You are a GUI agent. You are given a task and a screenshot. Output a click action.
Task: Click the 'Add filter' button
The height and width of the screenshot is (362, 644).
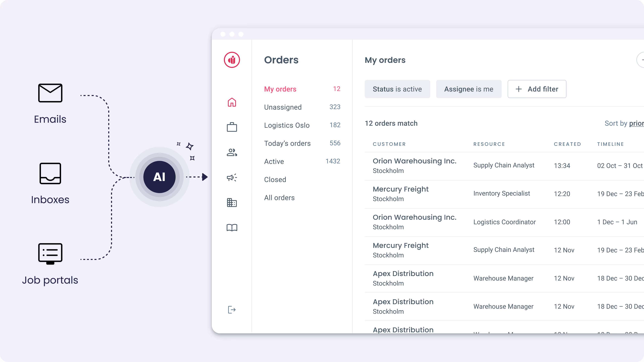tap(537, 89)
